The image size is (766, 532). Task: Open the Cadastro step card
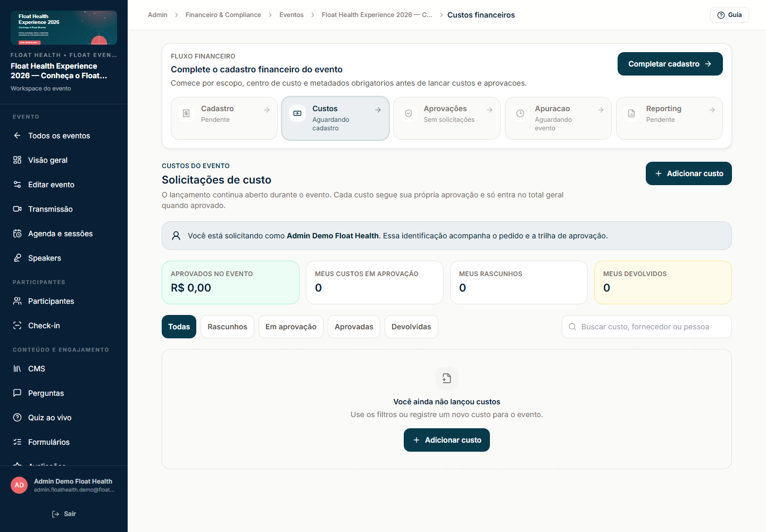[x=224, y=118]
